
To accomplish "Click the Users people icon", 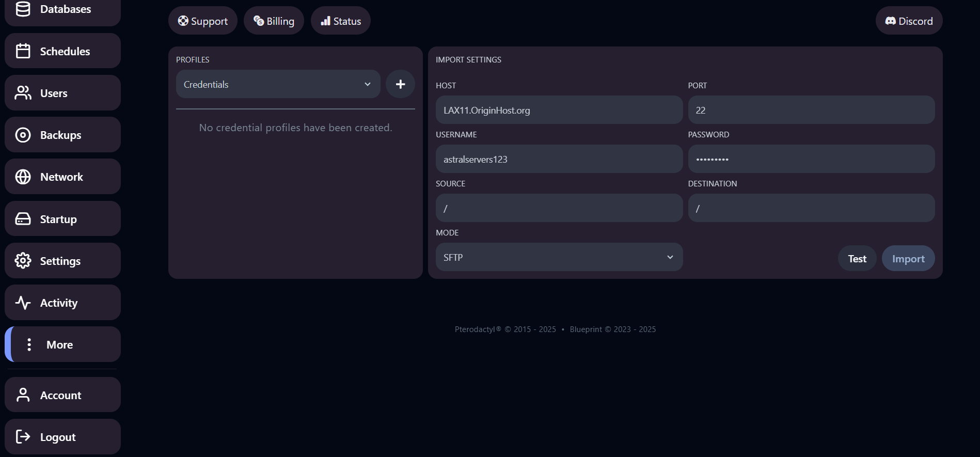I will click(23, 93).
